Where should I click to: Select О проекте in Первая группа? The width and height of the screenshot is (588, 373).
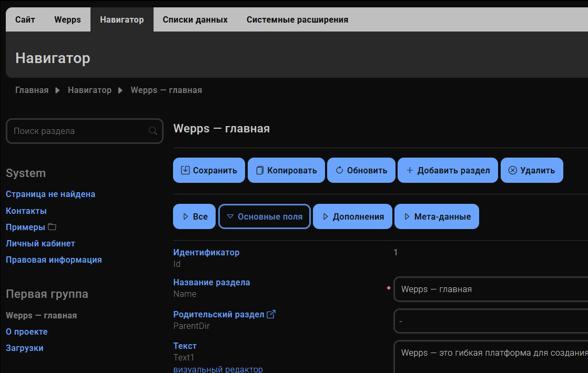click(26, 331)
